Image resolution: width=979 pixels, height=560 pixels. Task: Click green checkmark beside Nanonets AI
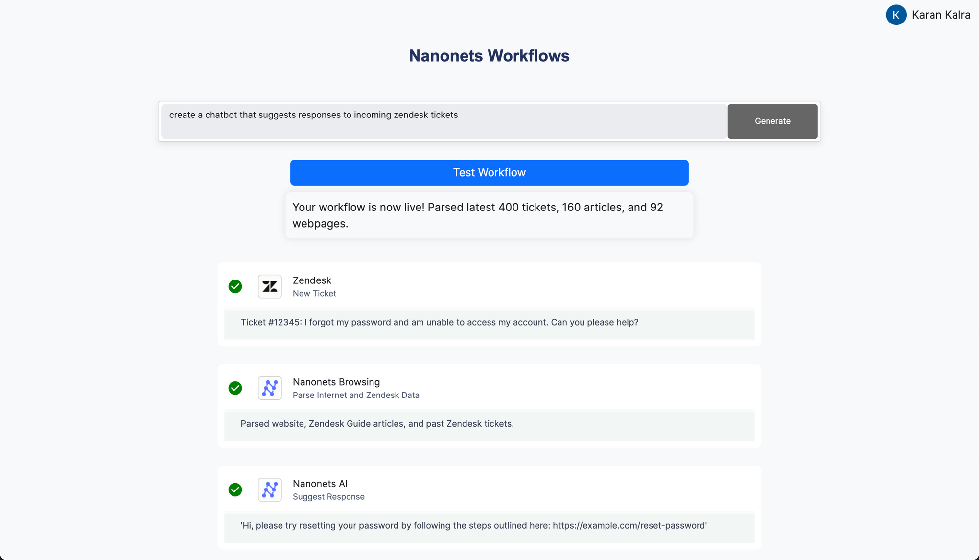[235, 490]
